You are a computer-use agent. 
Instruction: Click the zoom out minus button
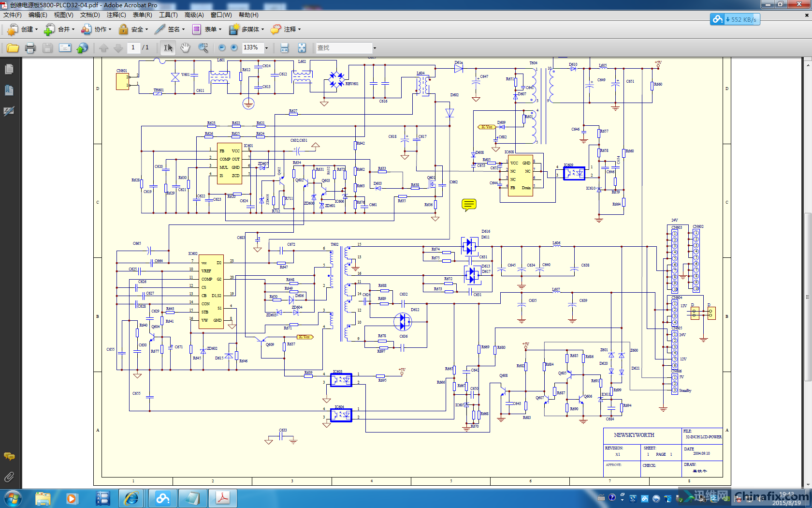click(x=222, y=47)
